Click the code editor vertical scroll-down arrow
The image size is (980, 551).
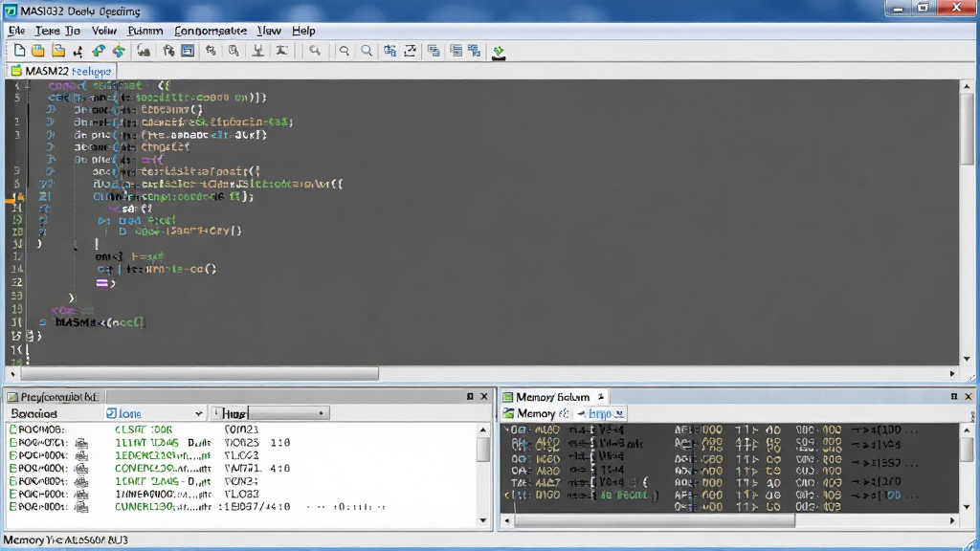point(967,360)
